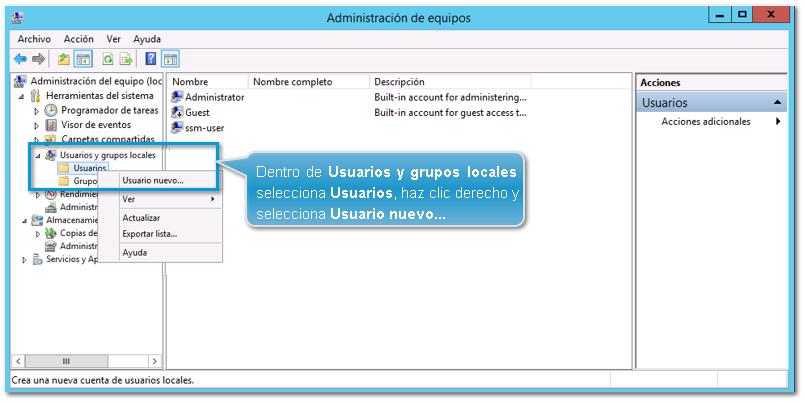Click the Programador de tareas clock icon
Screen dimensions: 804x402
coord(51,110)
